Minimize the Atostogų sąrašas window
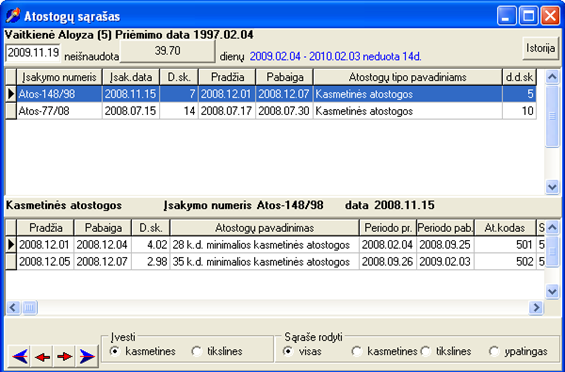Screen dimensions: 565x372 click(507, 16)
